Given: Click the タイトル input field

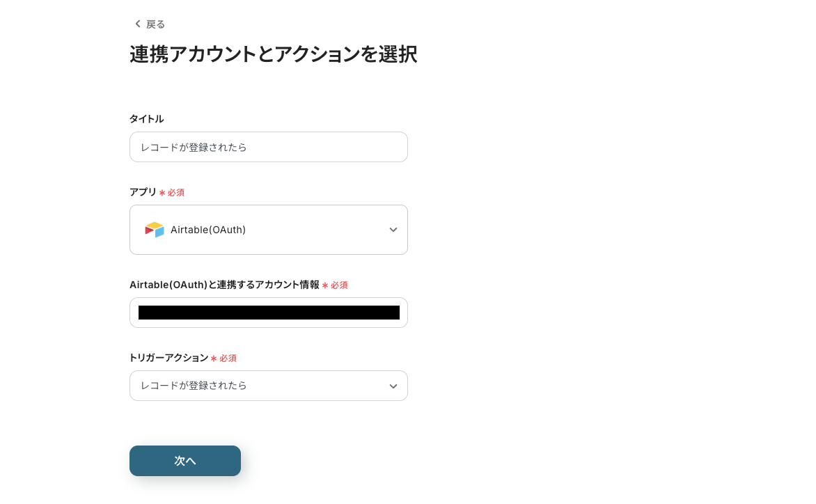Looking at the screenshot, I should (269, 147).
